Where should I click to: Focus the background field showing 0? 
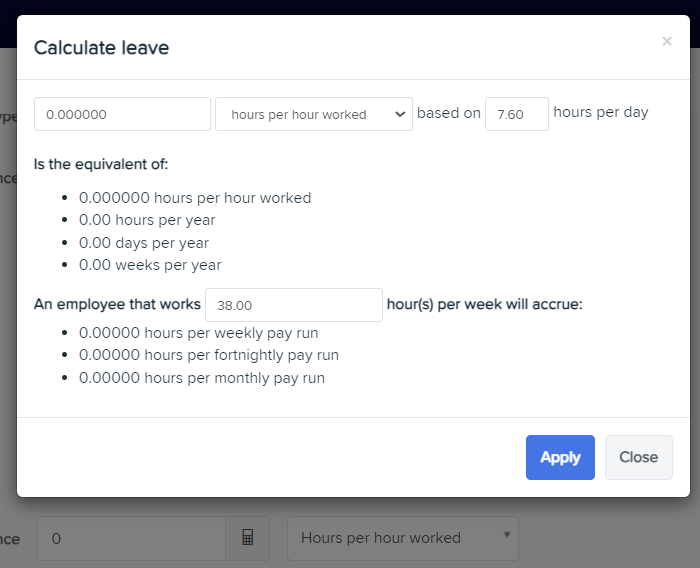tap(131, 538)
